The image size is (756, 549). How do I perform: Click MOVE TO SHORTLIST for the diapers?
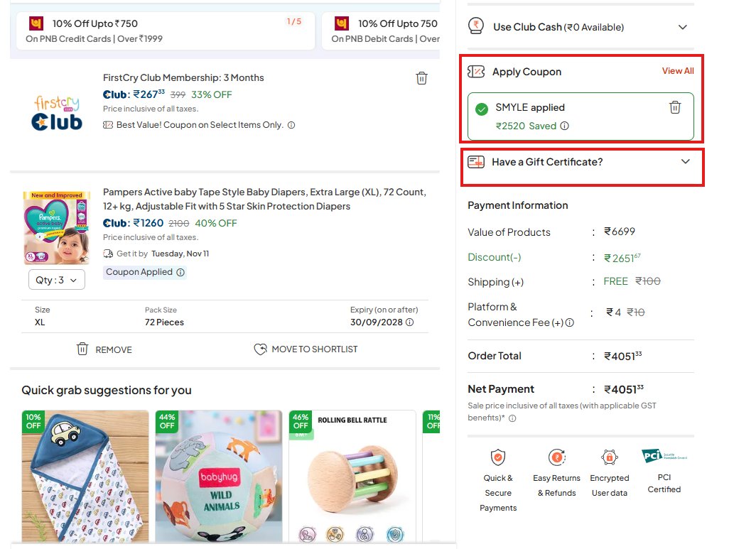pyautogui.click(x=306, y=349)
